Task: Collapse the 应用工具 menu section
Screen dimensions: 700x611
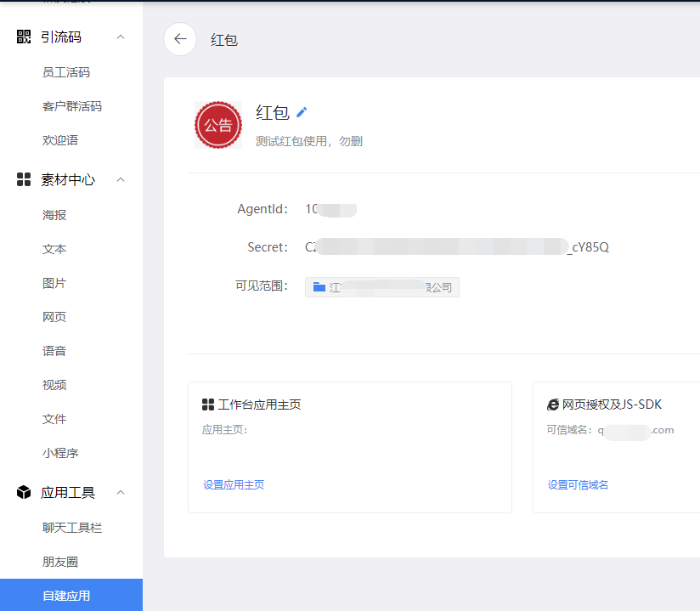Action: [x=121, y=492]
